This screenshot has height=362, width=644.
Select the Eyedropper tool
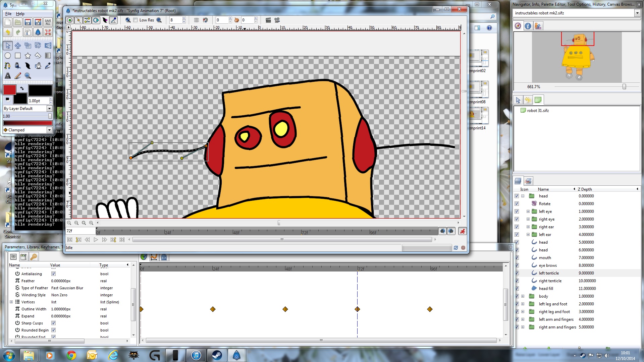coord(48,66)
